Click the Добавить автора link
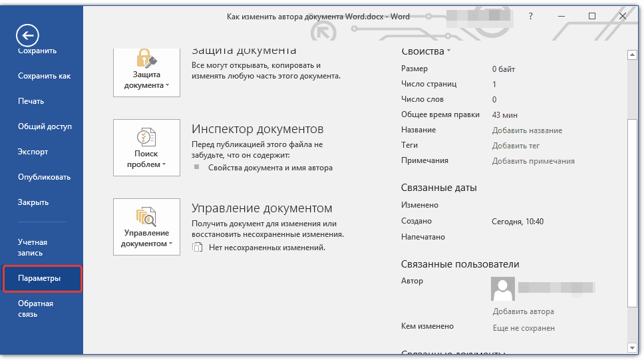This screenshot has width=644, height=360. [x=523, y=311]
